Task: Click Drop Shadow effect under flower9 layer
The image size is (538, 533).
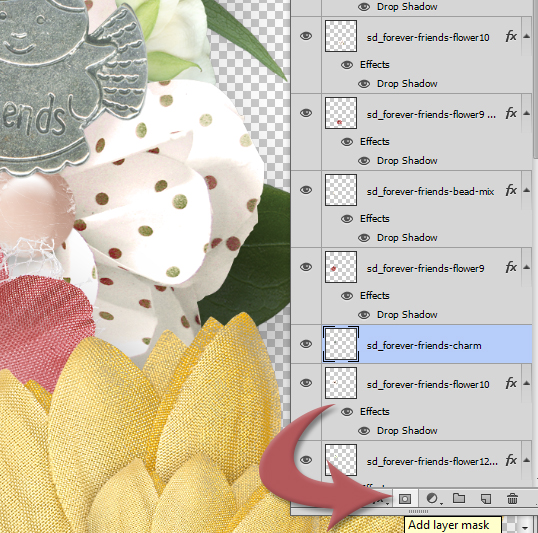Action: 407,315
